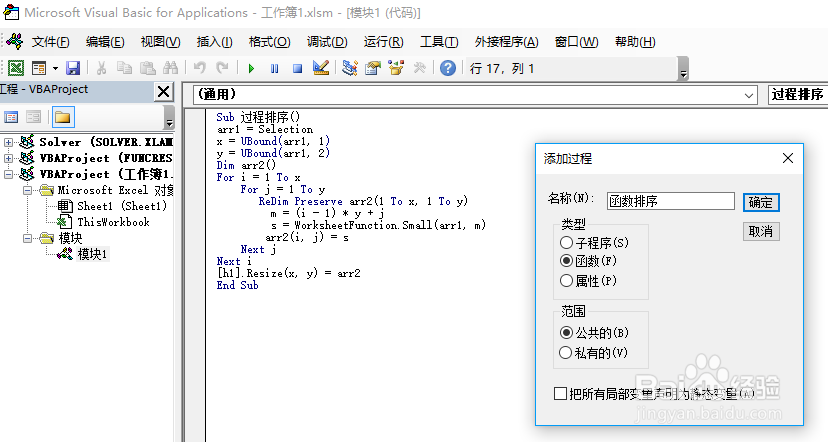This screenshot has height=442, width=828.
Task: Collapse the VBAProject (工作簿1) node
Action: (x=8, y=174)
